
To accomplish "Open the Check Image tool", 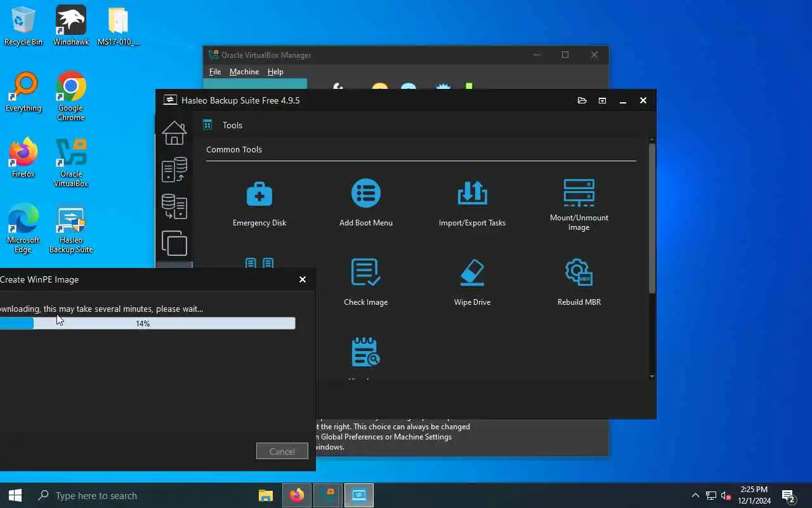I will tap(365, 282).
